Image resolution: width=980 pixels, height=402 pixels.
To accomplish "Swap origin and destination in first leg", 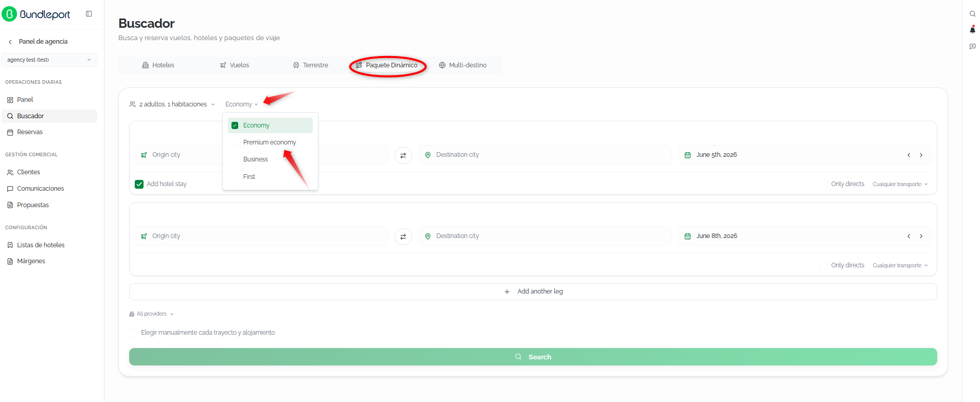I will click(x=403, y=155).
